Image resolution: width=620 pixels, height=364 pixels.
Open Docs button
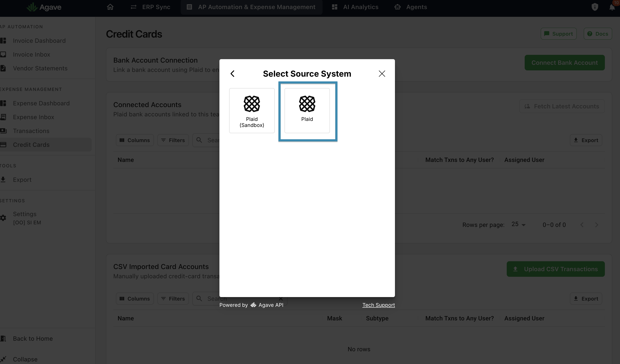point(598,34)
